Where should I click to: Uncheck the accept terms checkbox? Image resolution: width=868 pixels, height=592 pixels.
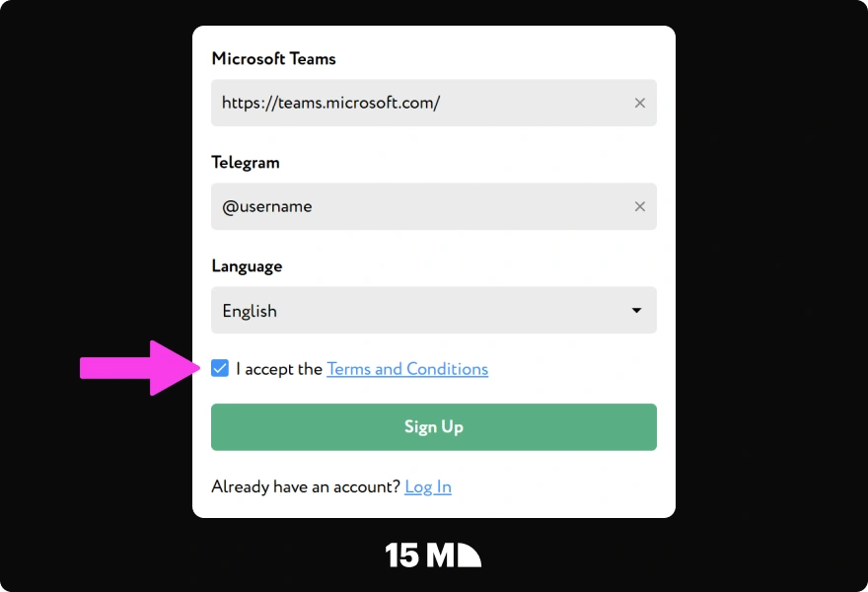click(220, 368)
